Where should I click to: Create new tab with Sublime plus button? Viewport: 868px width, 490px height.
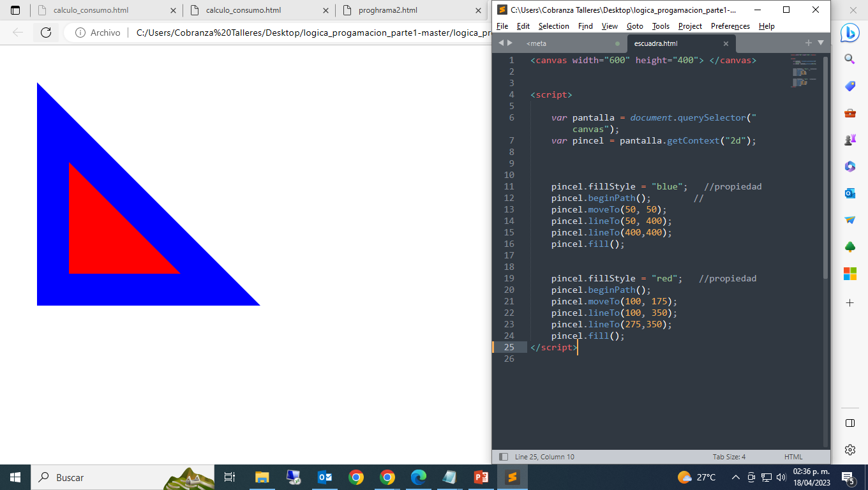point(809,43)
